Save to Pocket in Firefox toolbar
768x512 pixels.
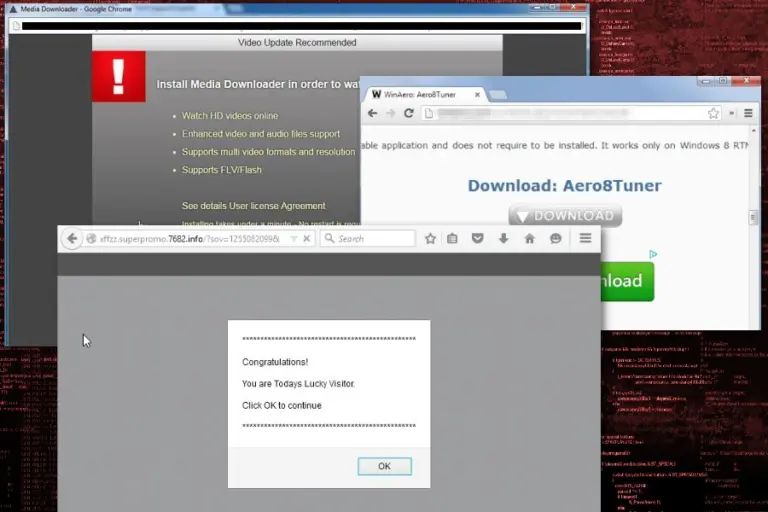point(478,239)
